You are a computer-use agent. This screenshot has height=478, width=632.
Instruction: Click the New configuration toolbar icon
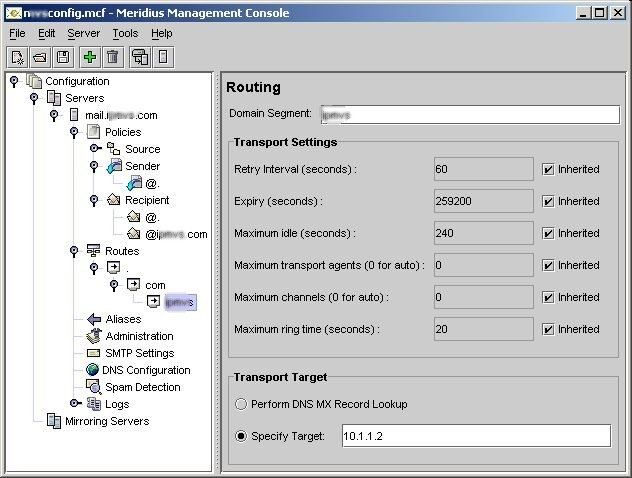coord(18,57)
